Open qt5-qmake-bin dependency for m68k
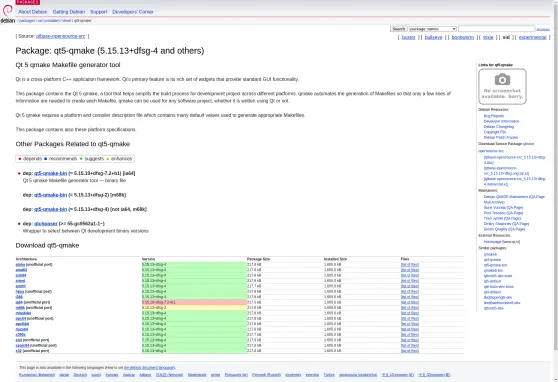This screenshot has width=558, height=382. 51,195
